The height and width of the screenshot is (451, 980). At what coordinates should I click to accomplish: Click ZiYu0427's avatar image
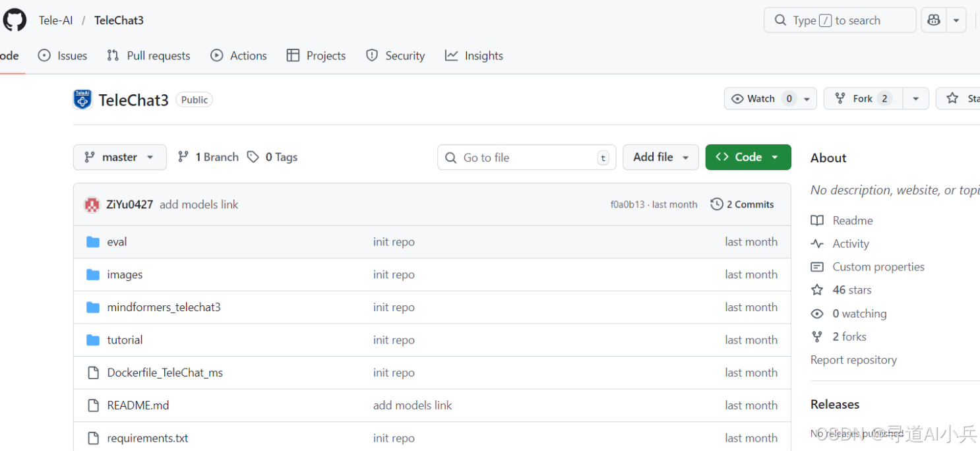[x=92, y=204]
